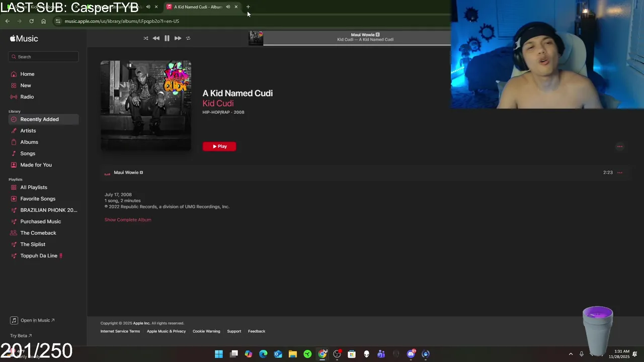
Task: Click the Albums icon
Action: coord(14,142)
